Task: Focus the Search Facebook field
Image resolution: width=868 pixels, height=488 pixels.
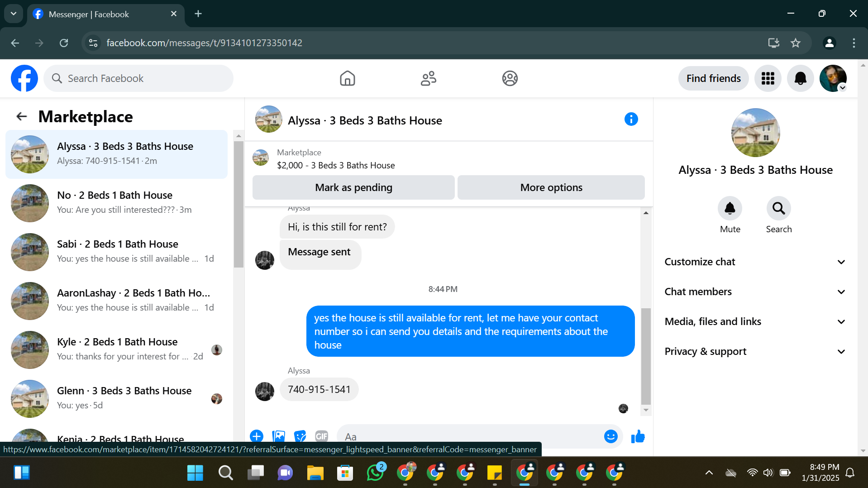Action: tap(138, 78)
